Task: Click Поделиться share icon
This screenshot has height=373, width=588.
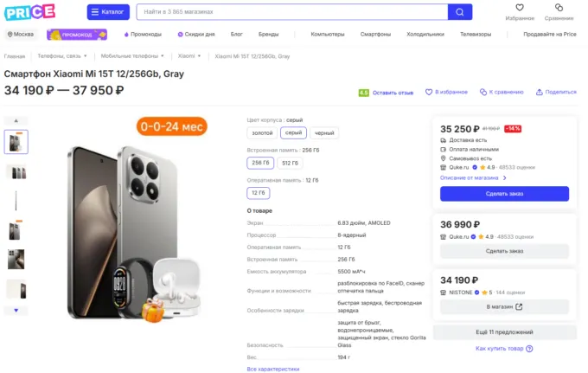Action: 540,92
